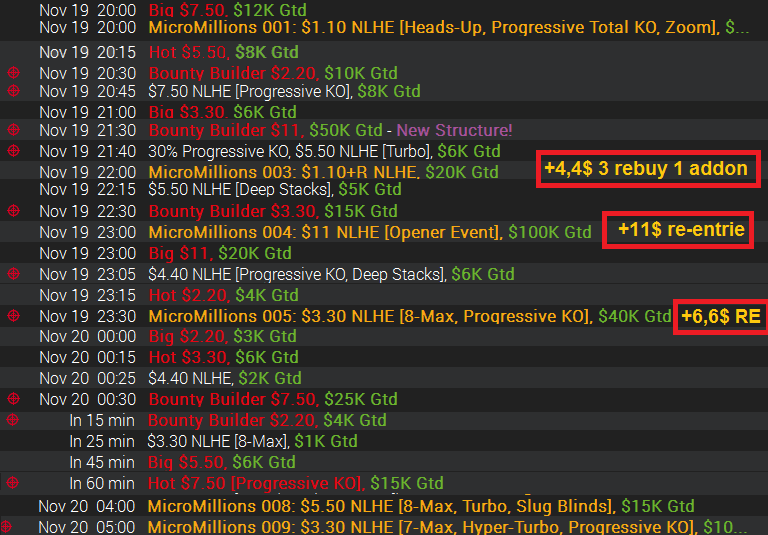Viewport: 768px width, 535px height.
Task: Open the $7.50 NLHE [Progressive KO], $8K Gtd row
Action: pyautogui.click(x=384, y=91)
